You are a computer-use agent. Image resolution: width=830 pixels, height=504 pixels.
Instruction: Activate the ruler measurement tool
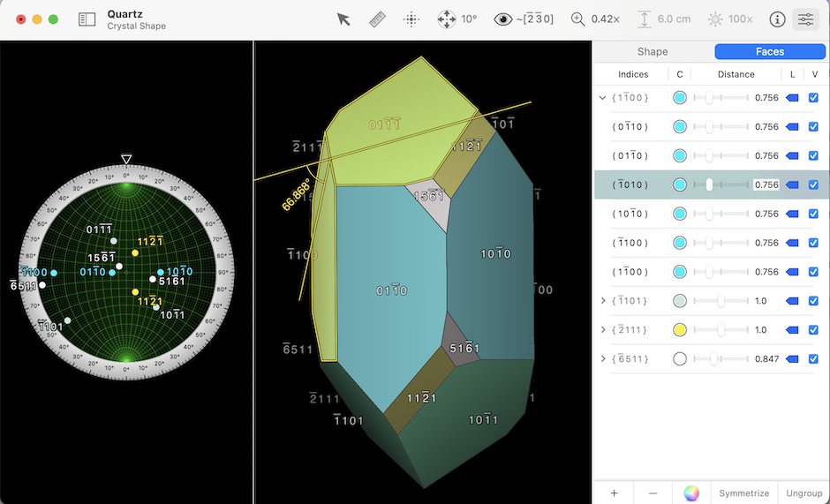click(377, 19)
